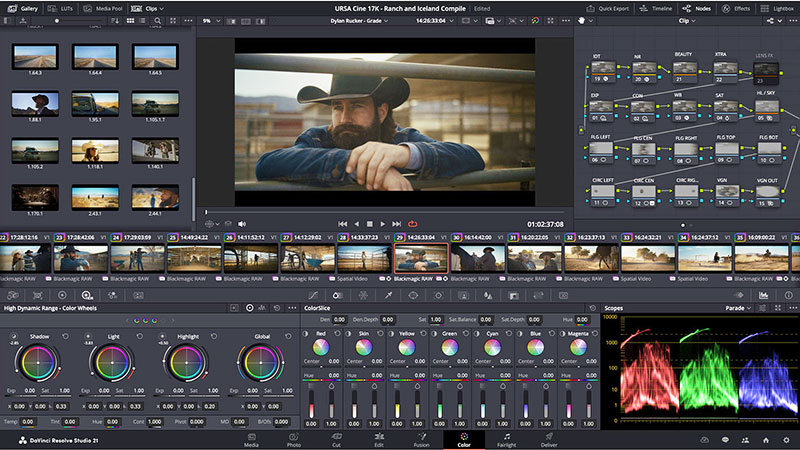The height and width of the screenshot is (450, 800).
Task: Switch to the Media page
Action: (251, 440)
